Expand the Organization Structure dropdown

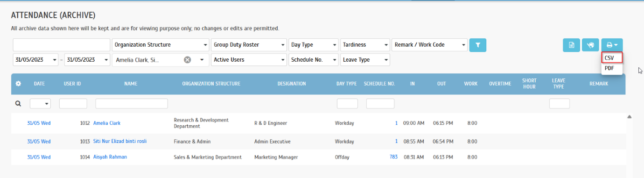tap(161, 45)
